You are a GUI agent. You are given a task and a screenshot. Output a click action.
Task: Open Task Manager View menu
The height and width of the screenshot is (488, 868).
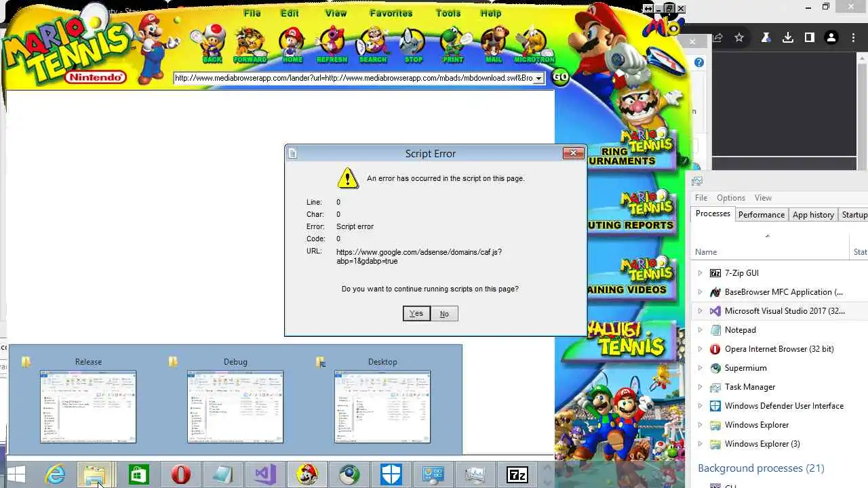[763, 198]
